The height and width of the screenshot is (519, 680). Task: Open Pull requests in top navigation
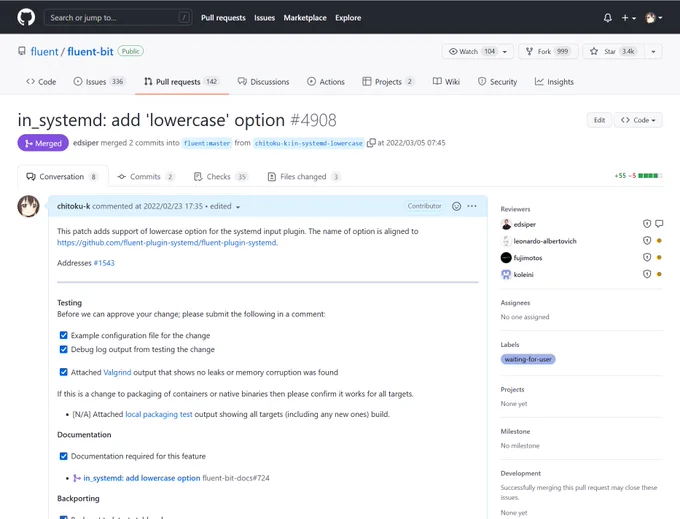[x=223, y=18]
